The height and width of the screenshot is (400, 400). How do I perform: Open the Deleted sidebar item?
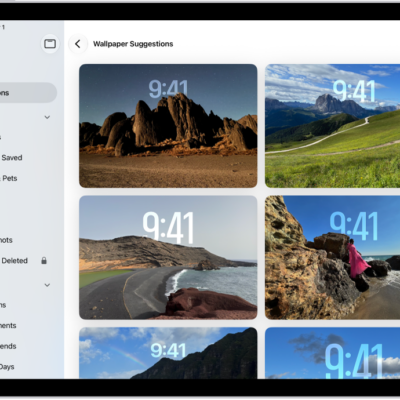14,261
